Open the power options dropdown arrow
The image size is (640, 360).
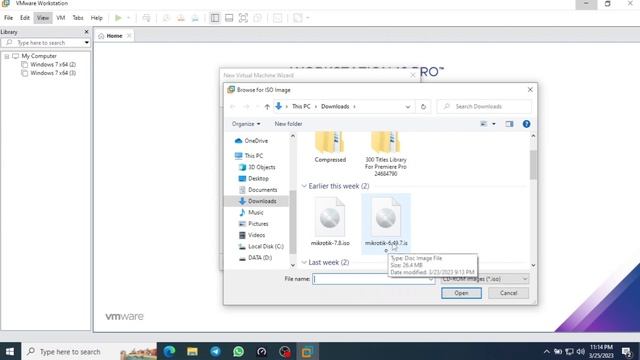click(129, 18)
